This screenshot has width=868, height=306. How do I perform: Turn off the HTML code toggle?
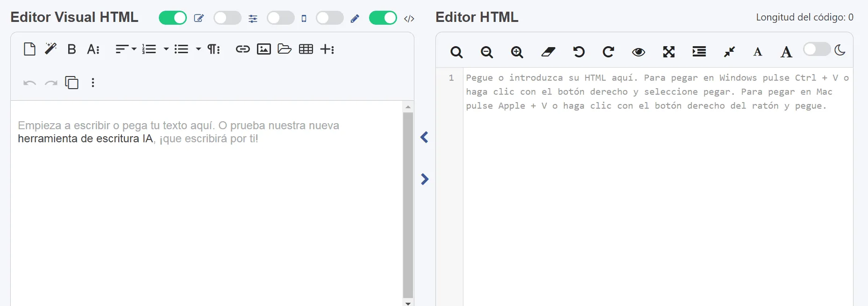coord(383,18)
